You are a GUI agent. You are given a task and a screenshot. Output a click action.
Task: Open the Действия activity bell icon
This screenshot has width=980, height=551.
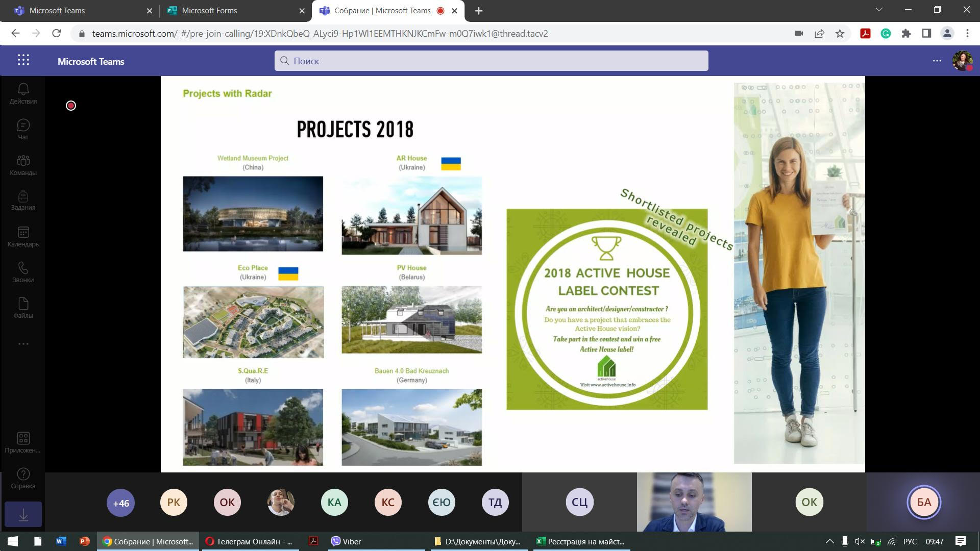pyautogui.click(x=23, y=94)
